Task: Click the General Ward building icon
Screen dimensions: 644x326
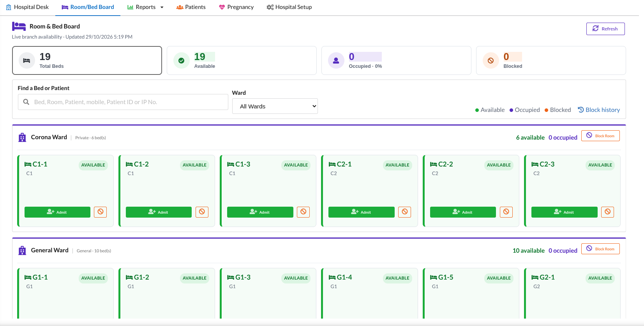Action: pos(22,251)
